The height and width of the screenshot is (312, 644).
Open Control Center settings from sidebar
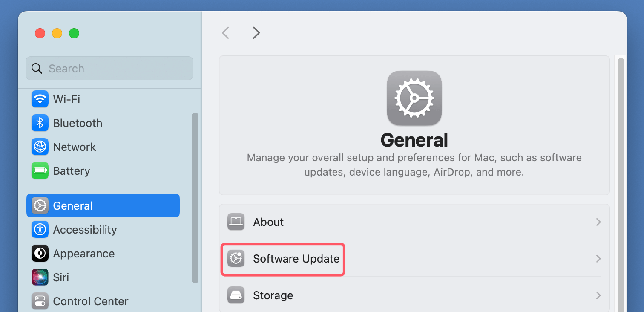click(x=40, y=301)
